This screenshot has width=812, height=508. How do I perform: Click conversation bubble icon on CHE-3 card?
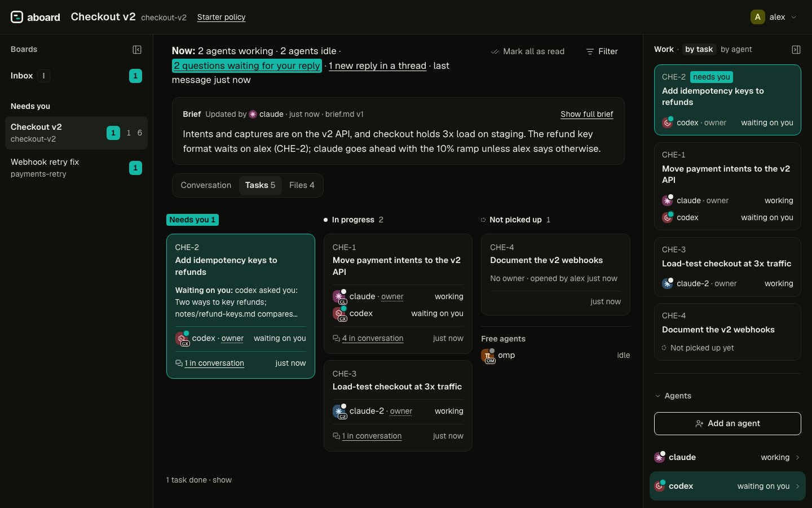coord(336,436)
